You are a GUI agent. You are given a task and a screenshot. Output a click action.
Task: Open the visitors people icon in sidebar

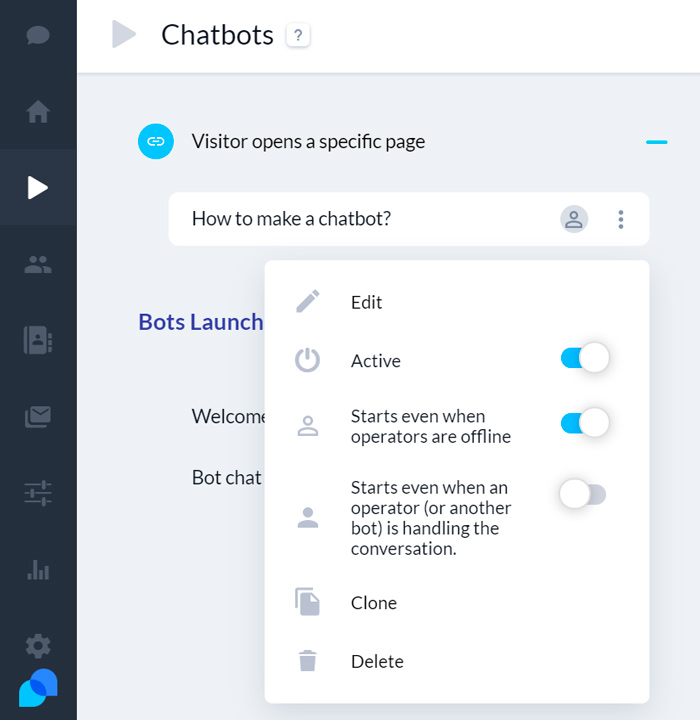pos(38,264)
